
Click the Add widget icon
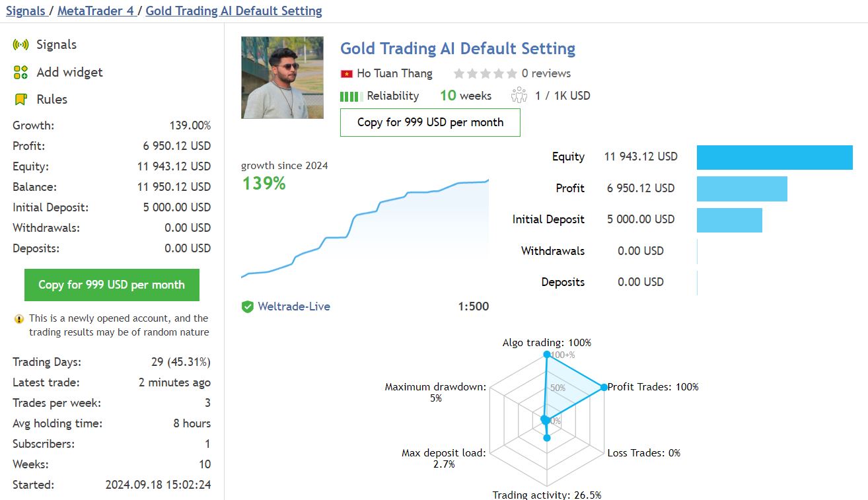pos(20,73)
